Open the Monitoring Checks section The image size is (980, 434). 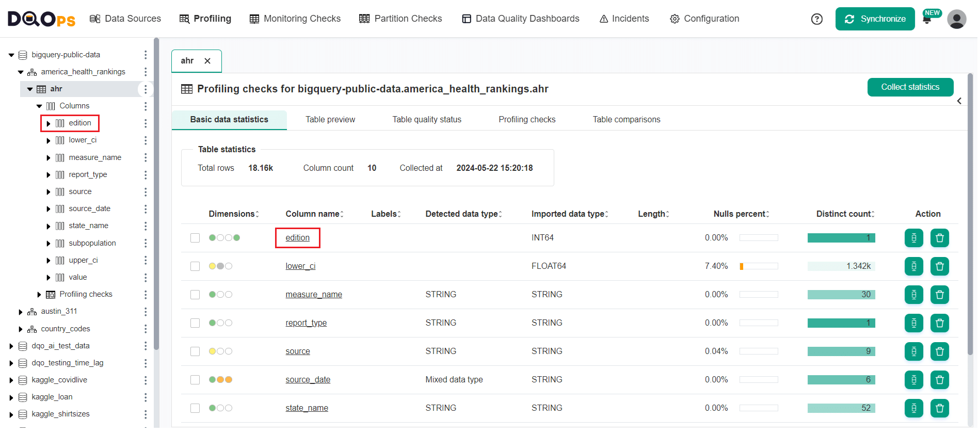coord(295,19)
